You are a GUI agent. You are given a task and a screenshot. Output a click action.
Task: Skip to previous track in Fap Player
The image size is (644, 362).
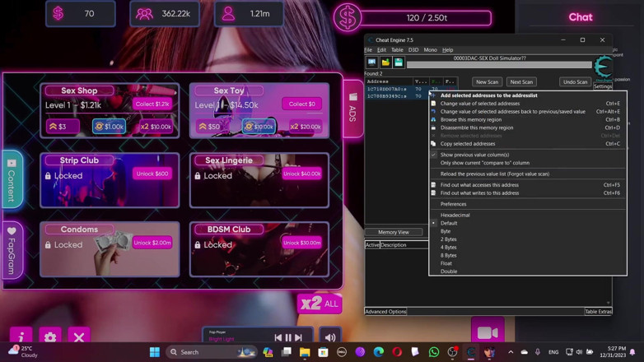[x=278, y=337]
